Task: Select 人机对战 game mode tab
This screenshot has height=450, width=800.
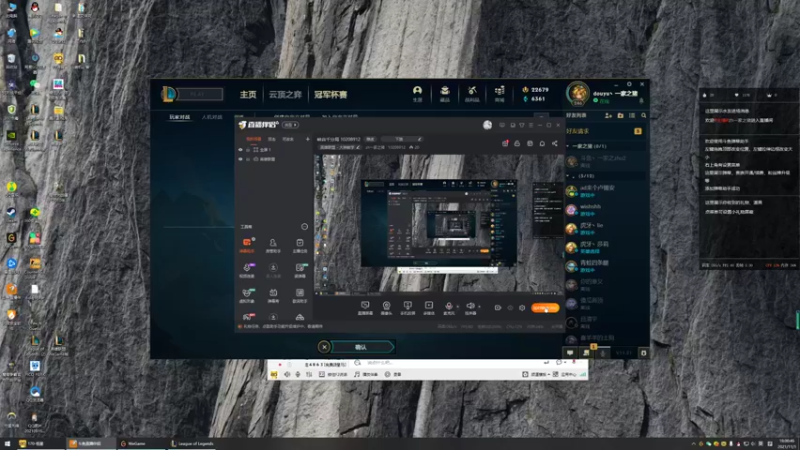Action: (x=212, y=117)
